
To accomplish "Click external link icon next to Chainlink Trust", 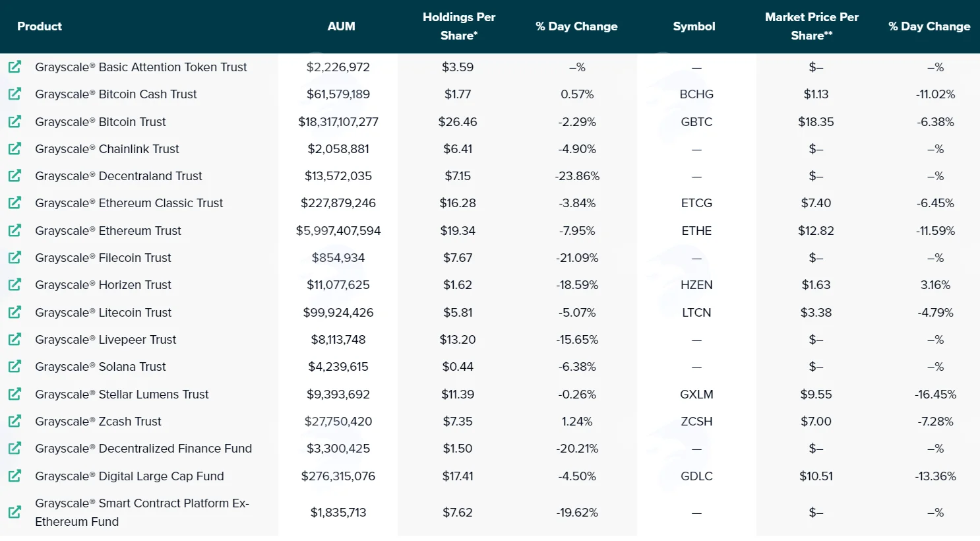I will pyautogui.click(x=15, y=148).
